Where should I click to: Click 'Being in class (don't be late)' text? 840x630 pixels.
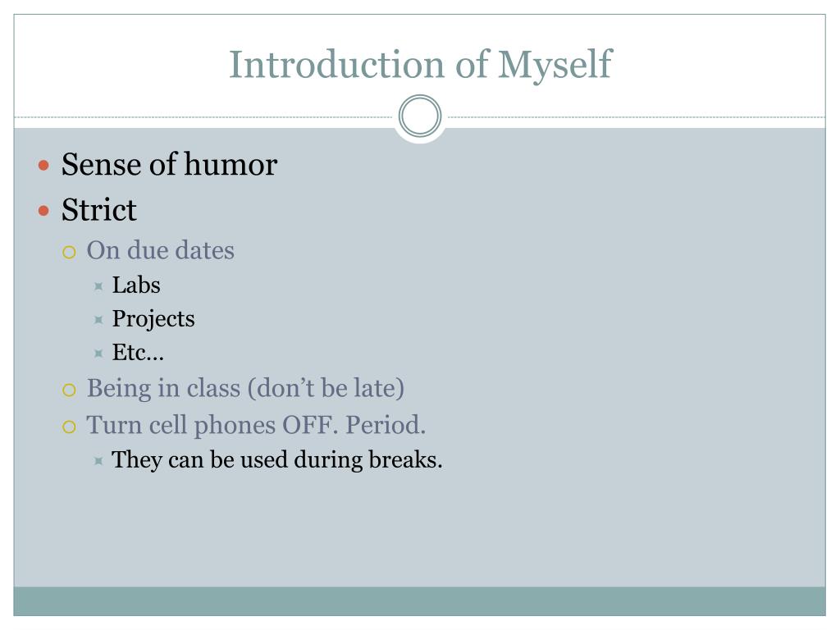click(245, 388)
